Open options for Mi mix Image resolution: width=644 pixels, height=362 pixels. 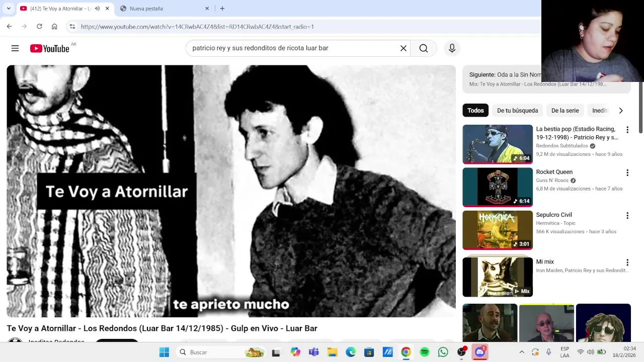click(x=627, y=262)
